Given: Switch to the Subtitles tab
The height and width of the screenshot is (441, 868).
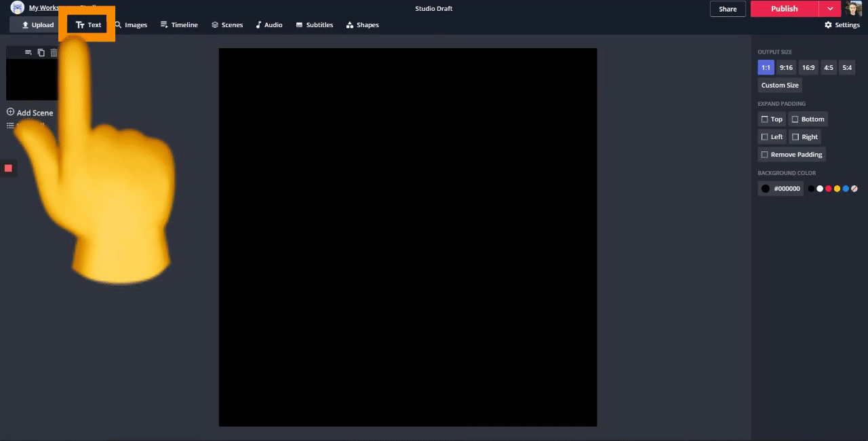Looking at the screenshot, I should pos(314,25).
